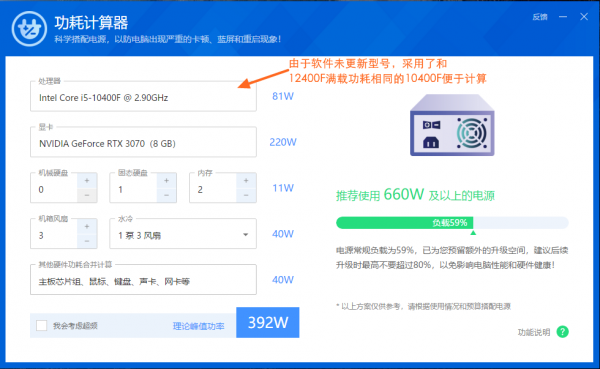Click the 392W peak power result
600x369 pixels.
tap(268, 322)
